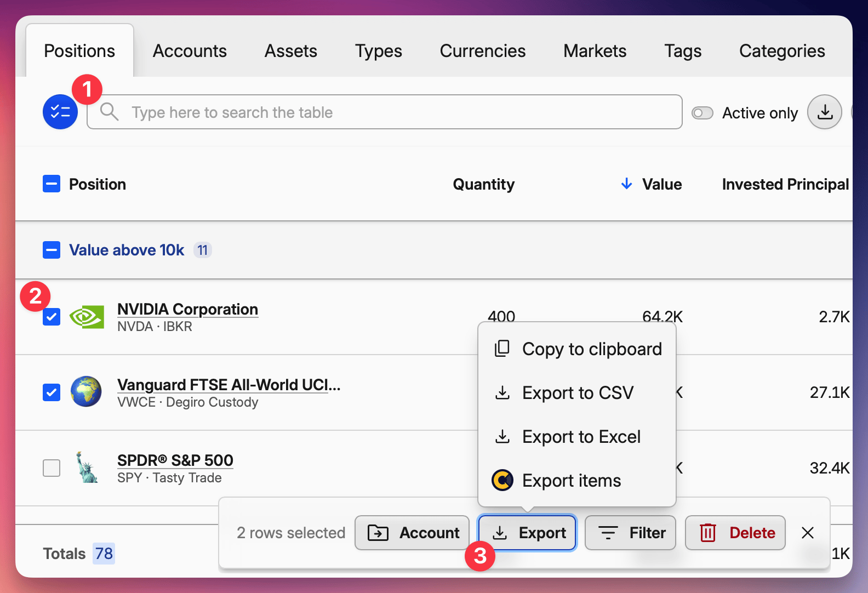Screen dimensions: 868x593
Task: Click the red Delete button
Action: point(735,533)
